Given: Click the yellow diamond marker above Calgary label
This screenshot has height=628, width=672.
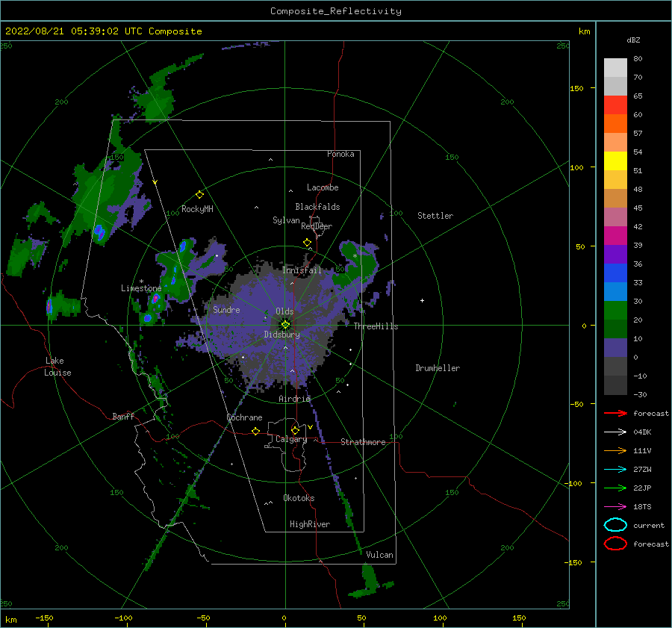Looking at the screenshot, I should (x=295, y=430).
